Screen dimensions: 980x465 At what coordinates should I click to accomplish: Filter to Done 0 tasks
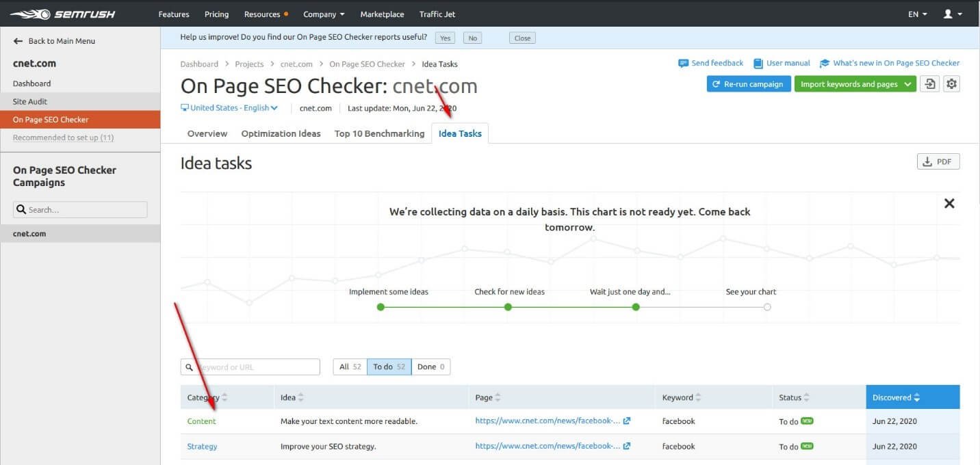click(431, 367)
